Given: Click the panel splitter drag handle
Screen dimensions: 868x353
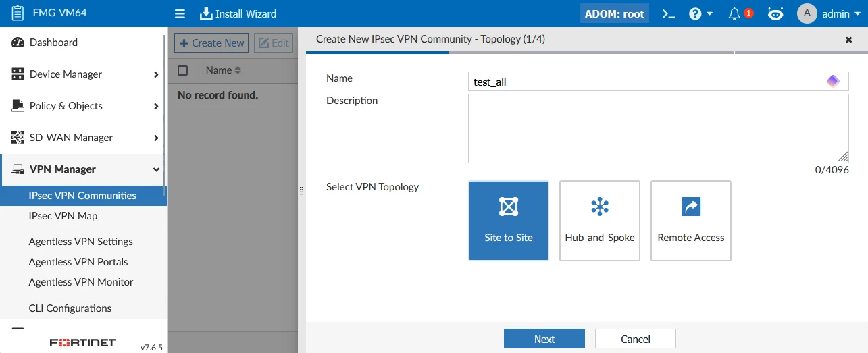Looking at the screenshot, I should click(301, 191).
